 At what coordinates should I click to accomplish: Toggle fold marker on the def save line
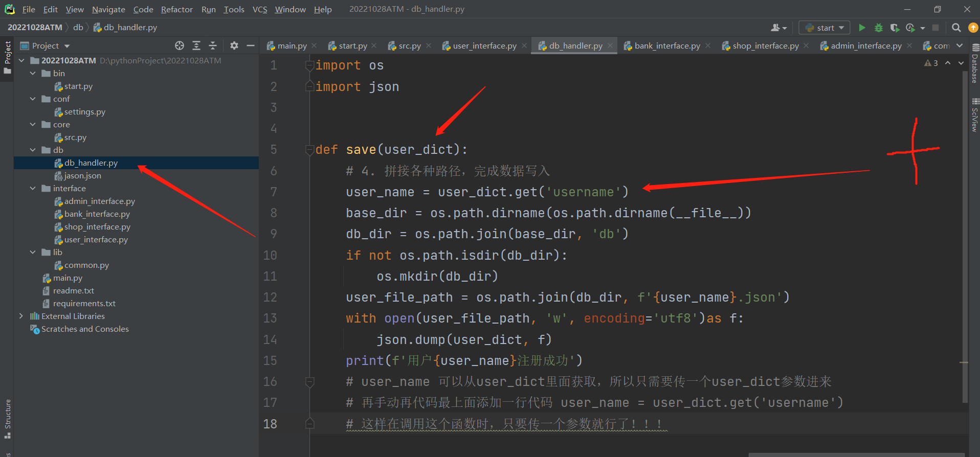coord(309,150)
